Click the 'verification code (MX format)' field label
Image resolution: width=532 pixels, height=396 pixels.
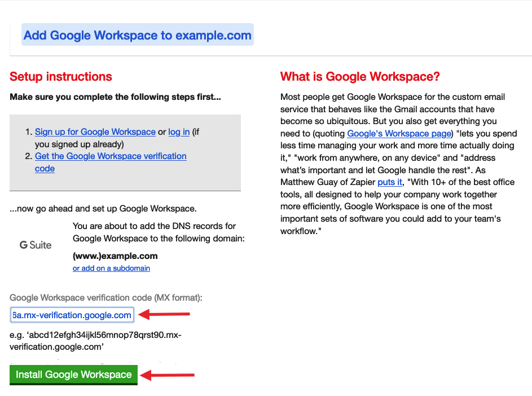click(105, 297)
